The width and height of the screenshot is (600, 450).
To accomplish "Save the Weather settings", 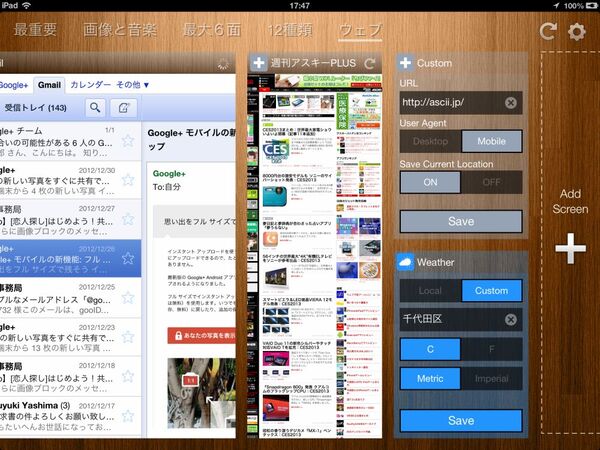I will (x=461, y=421).
